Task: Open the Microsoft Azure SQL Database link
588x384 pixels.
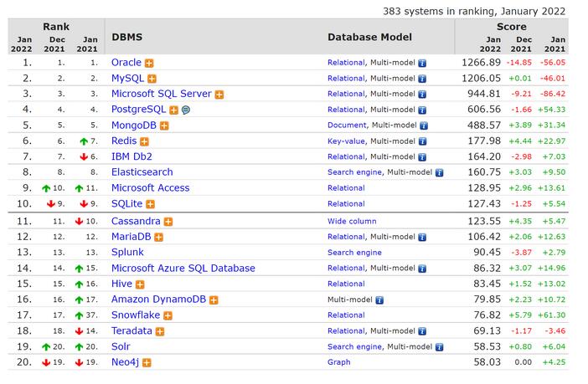Action: tap(183, 269)
